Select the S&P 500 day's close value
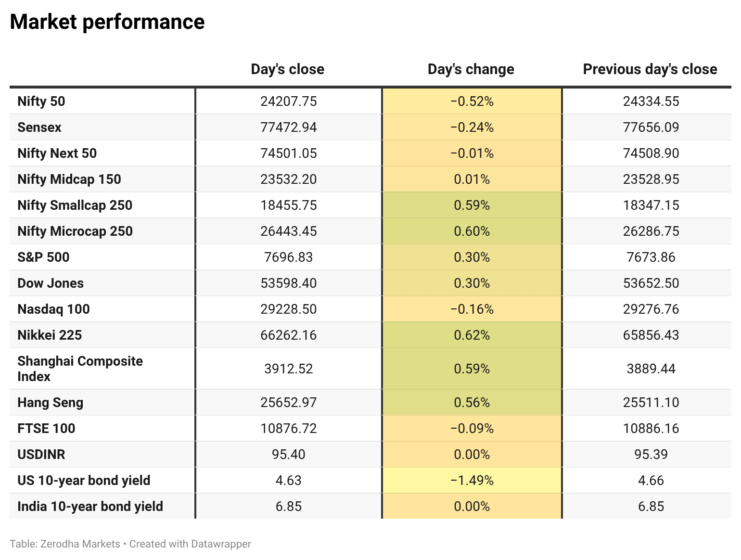The width and height of the screenshot is (741, 560). (289, 257)
